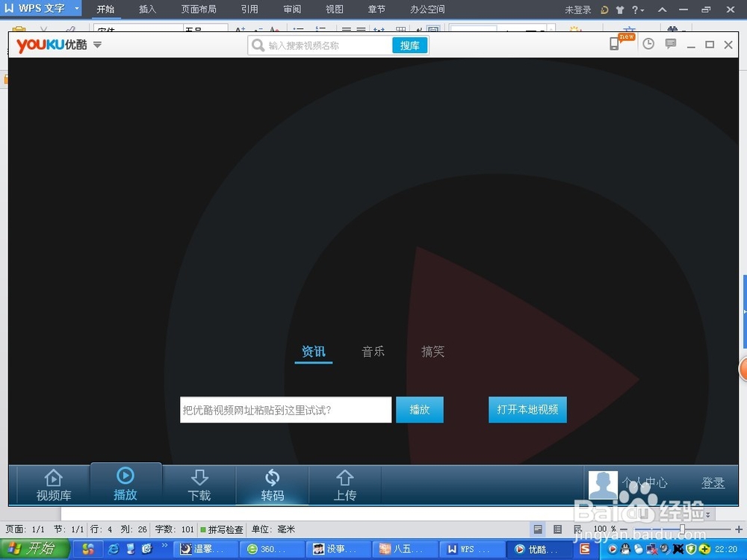747x560 pixels.
Task: Select the WPS 引用 ribbon tab
Action: point(249,9)
